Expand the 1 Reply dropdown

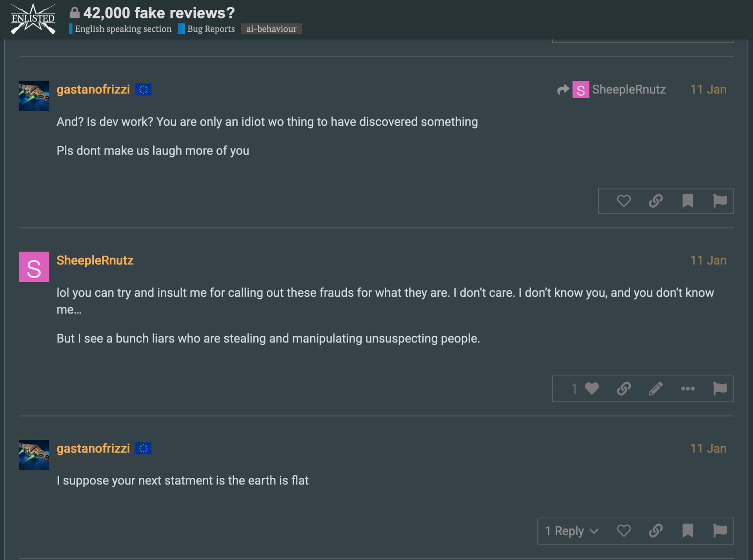coord(571,531)
